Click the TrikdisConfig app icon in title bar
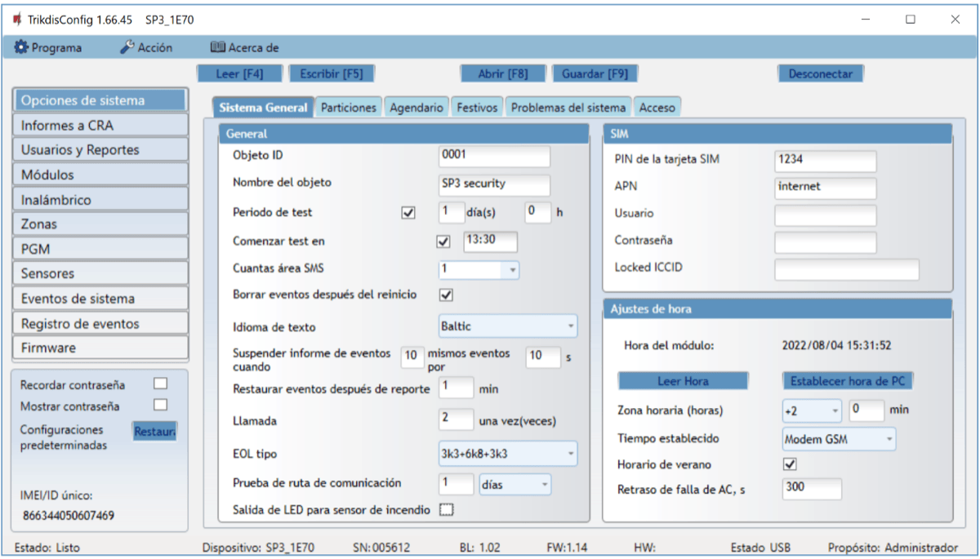 (17, 20)
